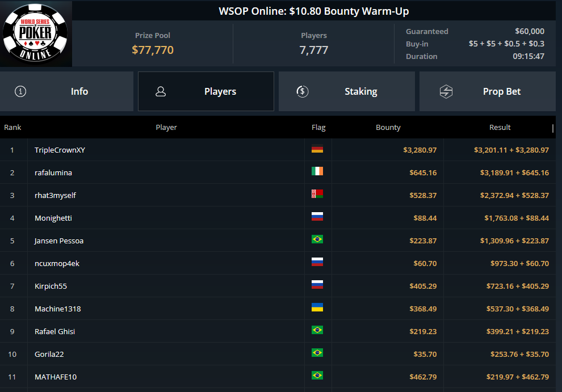Click rank number 10 cell
This screenshot has width=562, height=392.
[x=12, y=354]
